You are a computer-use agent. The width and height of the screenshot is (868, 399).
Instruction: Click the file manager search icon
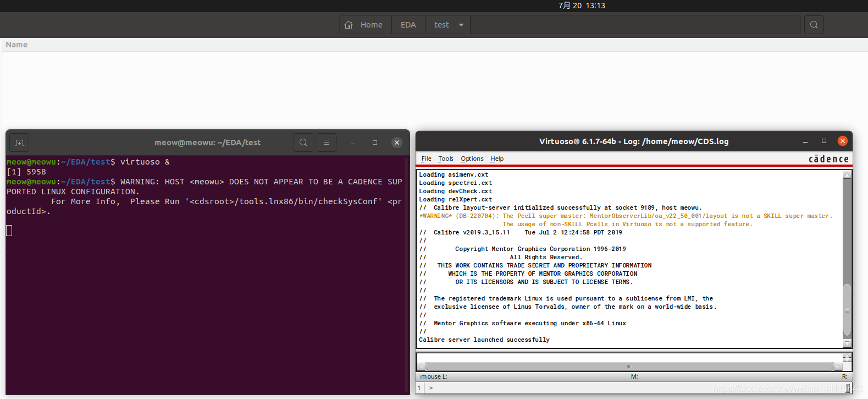click(x=814, y=25)
